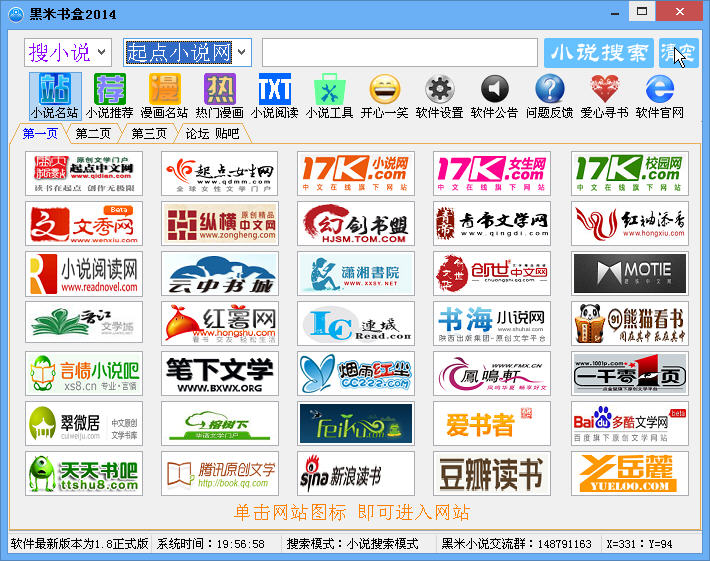Screen dimensions: 710x561
Task: Open the 小说阅读 TXT reader icon
Action: coord(274,90)
